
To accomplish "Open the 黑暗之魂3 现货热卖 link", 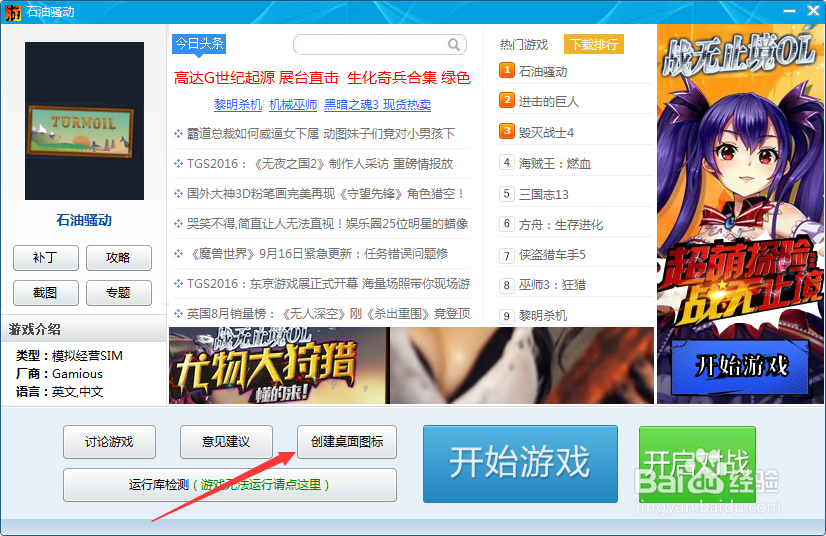I will click(x=377, y=105).
